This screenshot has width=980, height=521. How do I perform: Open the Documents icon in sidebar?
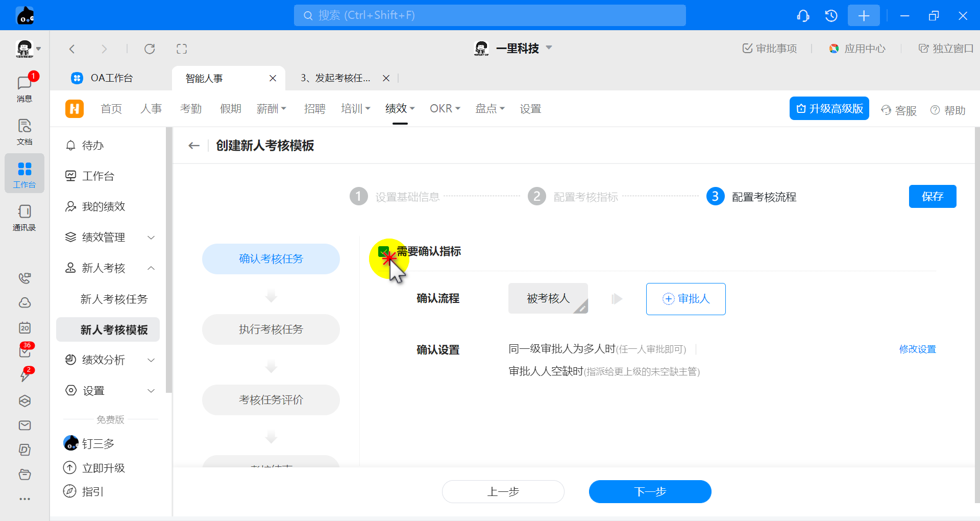(24, 131)
